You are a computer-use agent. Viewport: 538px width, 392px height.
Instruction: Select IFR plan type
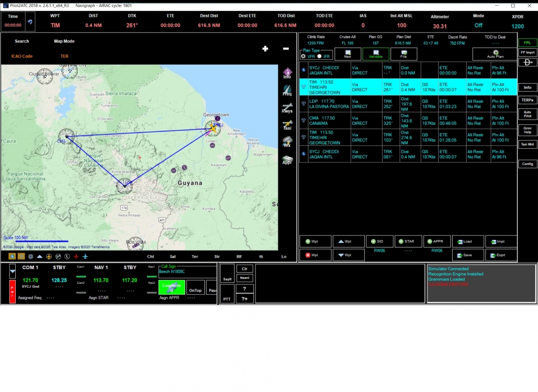click(x=319, y=56)
